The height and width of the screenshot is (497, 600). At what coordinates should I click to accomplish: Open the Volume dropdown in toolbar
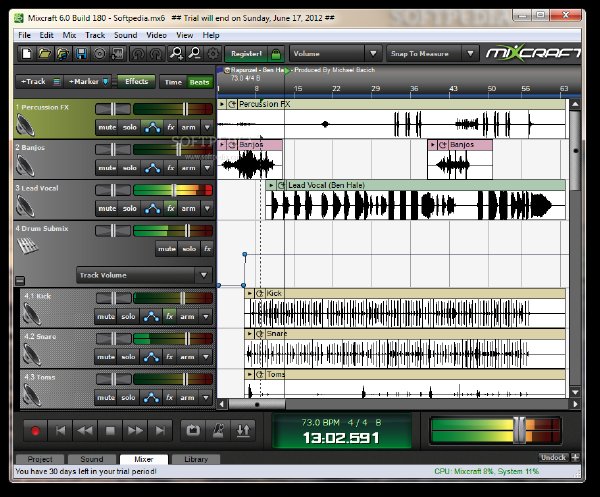373,54
